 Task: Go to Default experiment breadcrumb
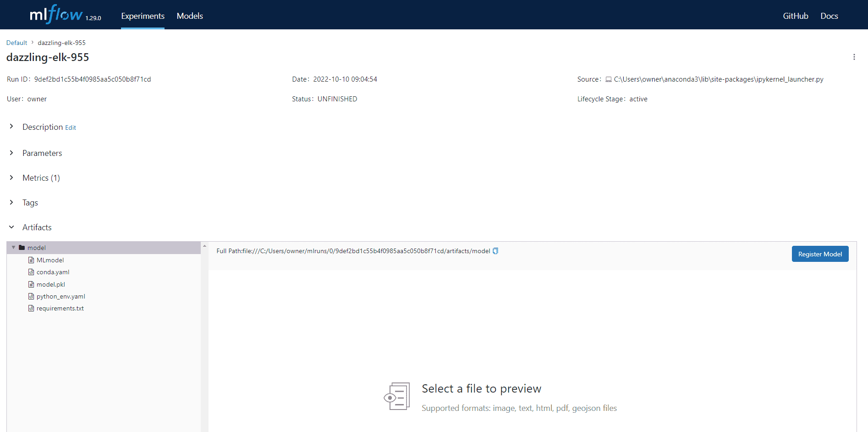click(17, 43)
